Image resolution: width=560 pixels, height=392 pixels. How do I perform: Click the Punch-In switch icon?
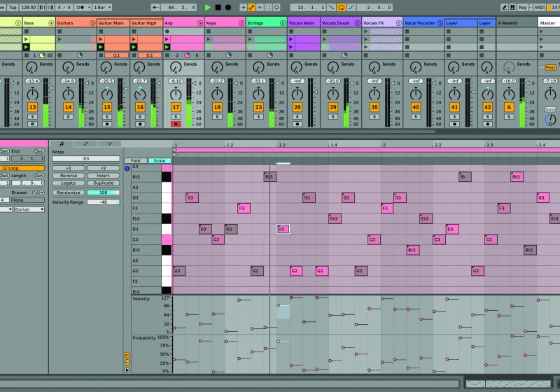[x=332, y=7]
